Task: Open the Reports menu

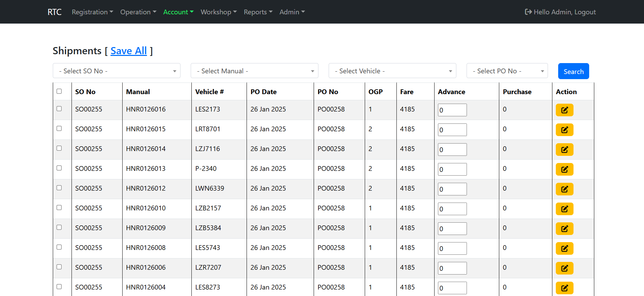Action: 258,12
